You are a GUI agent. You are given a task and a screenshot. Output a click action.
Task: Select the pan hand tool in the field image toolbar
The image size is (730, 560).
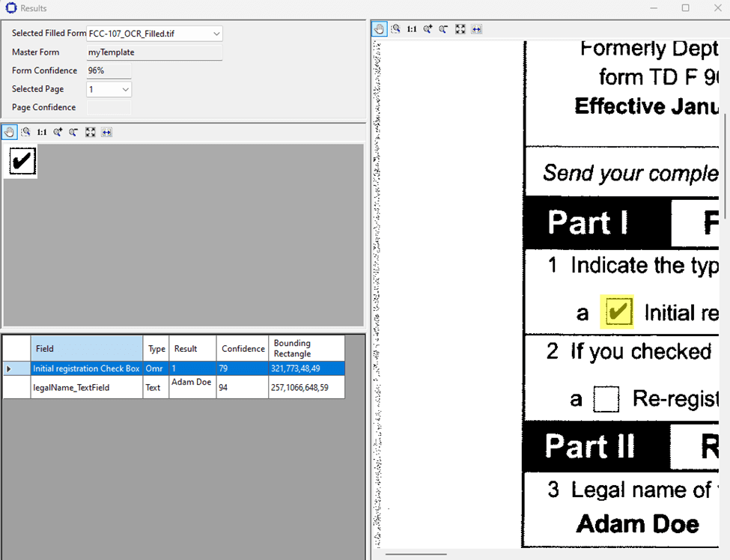(x=10, y=132)
